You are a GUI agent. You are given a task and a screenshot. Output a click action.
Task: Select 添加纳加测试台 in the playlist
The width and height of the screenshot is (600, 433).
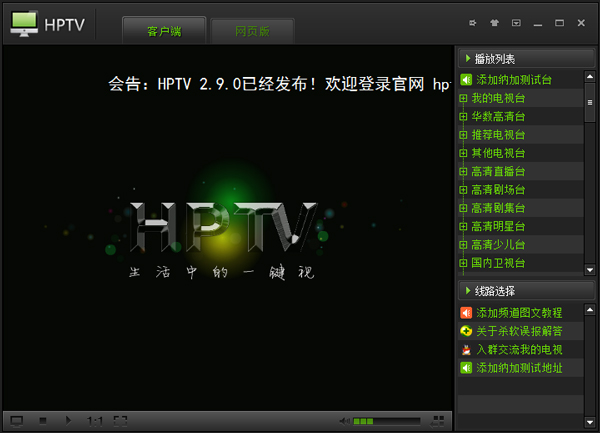tap(514, 80)
